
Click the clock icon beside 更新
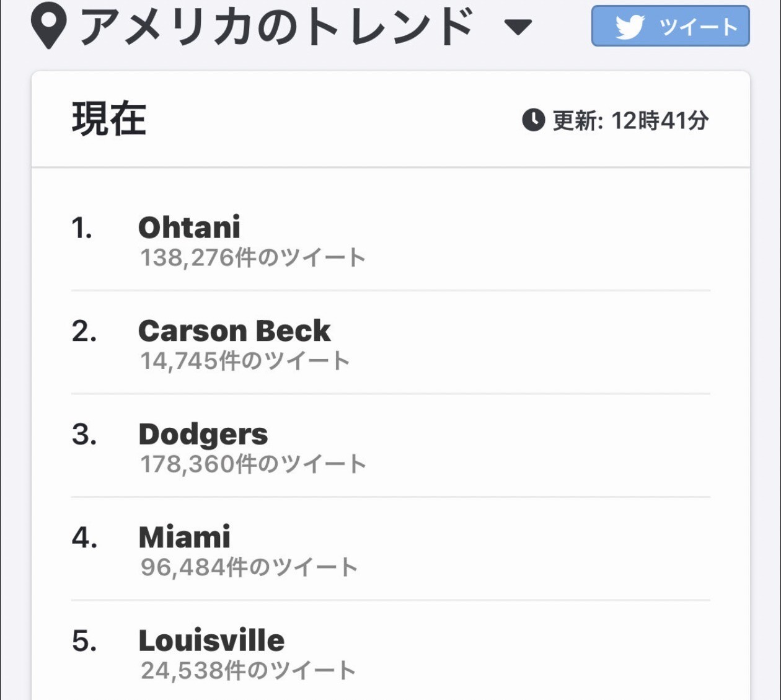533,120
